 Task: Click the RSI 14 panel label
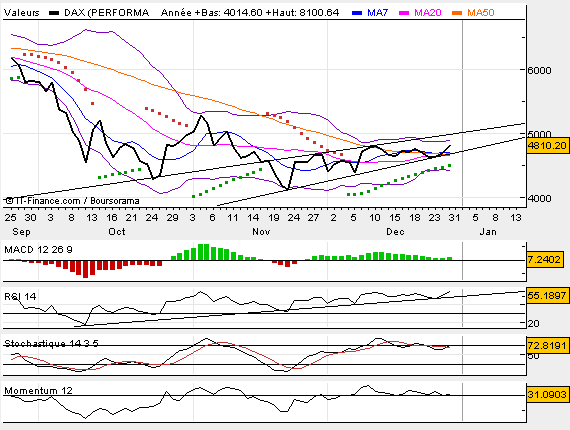coord(20,297)
